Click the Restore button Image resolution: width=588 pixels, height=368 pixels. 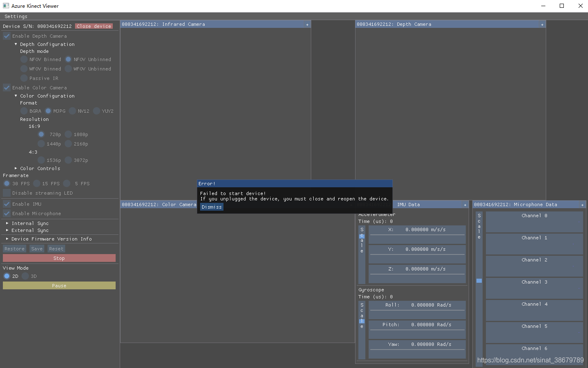tap(14, 249)
